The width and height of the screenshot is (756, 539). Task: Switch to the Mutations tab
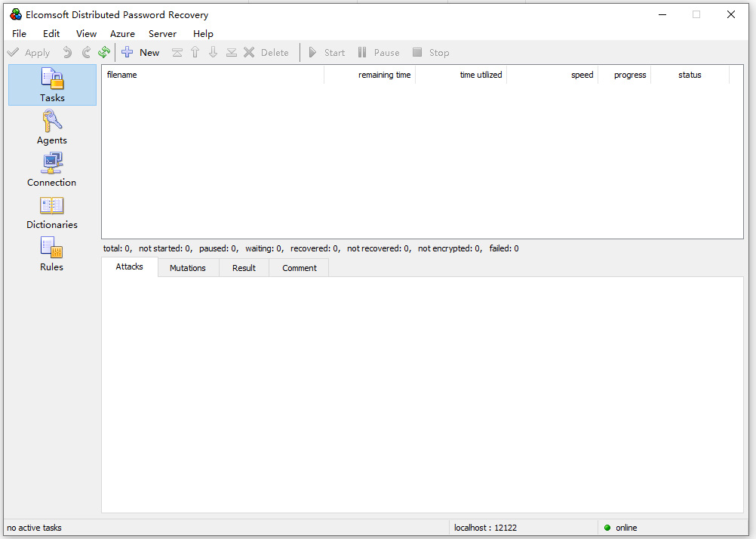(187, 267)
